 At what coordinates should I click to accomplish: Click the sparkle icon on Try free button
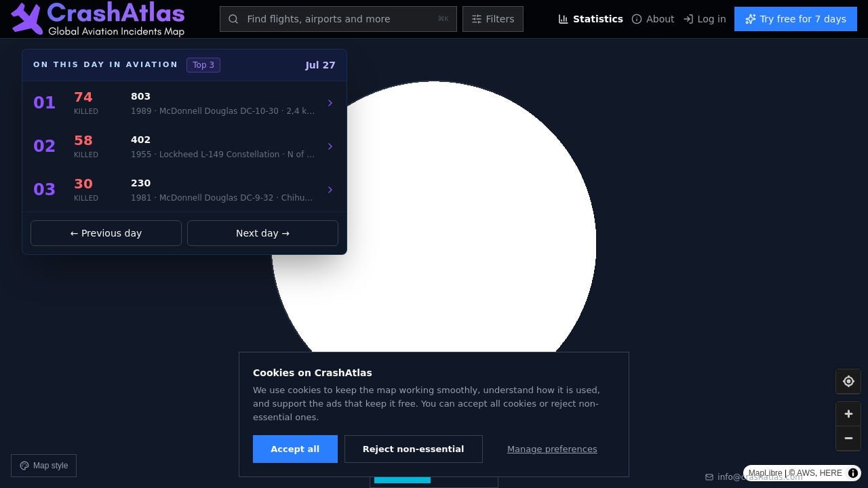pos(751,19)
